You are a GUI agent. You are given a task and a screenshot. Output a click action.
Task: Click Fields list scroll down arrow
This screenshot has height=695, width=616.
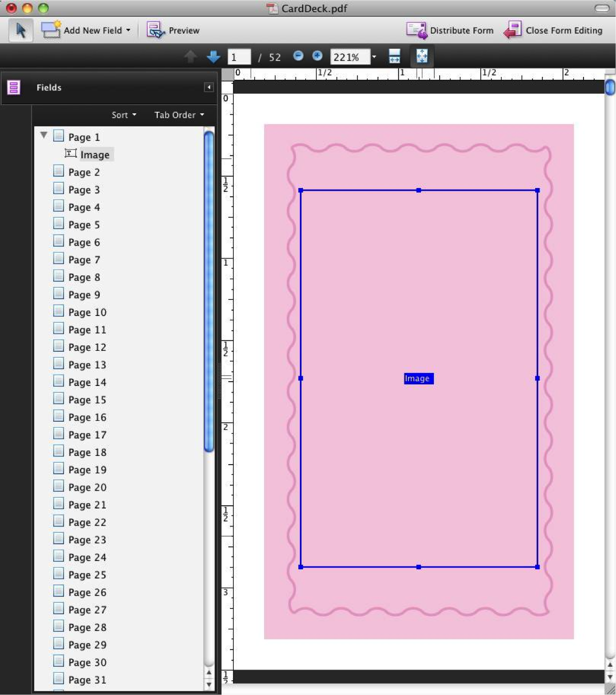tap(209, 685)
